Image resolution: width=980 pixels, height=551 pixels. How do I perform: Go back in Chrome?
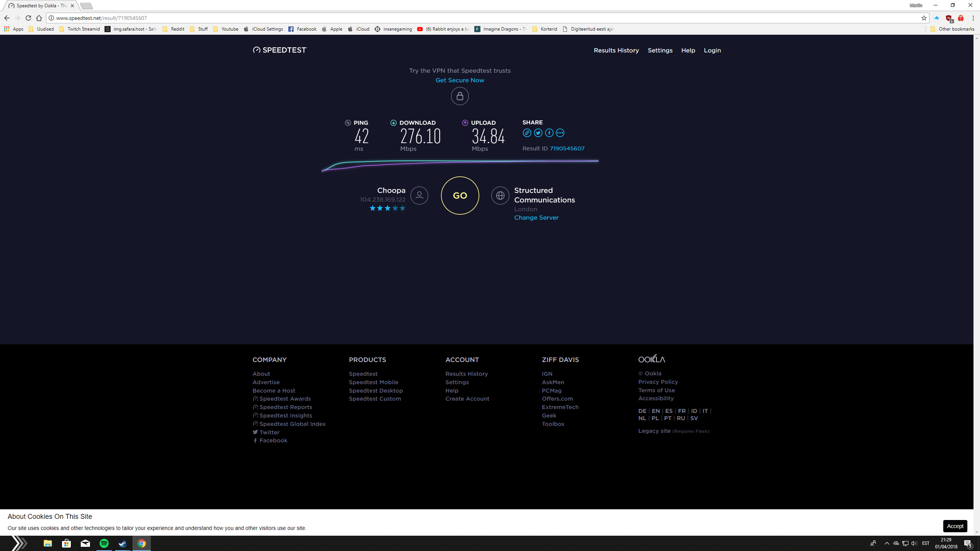pos(7,18)
